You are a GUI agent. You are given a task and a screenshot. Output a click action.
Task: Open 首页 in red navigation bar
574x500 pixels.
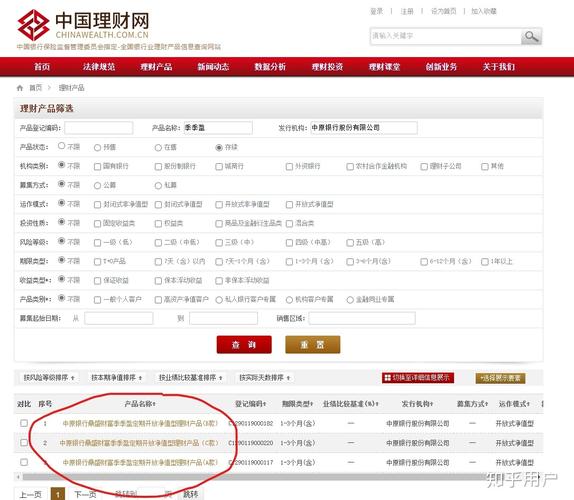pyautogui.click(x=42, y=67)
